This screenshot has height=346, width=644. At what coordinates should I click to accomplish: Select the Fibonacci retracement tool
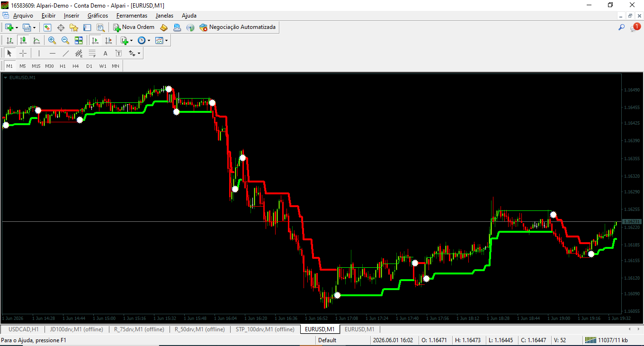click(x=92, y=53)
